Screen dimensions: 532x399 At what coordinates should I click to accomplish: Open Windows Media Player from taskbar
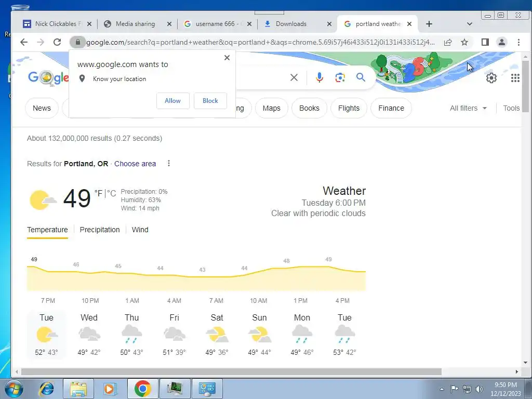tap(110, 389)
